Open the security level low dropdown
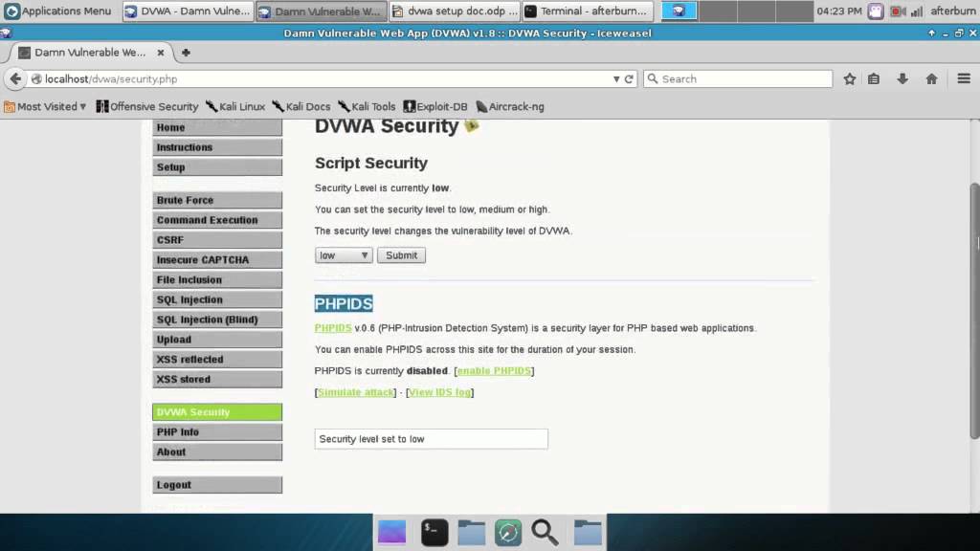The width and height of the screenshot is (980, 551). click(344, 255)
